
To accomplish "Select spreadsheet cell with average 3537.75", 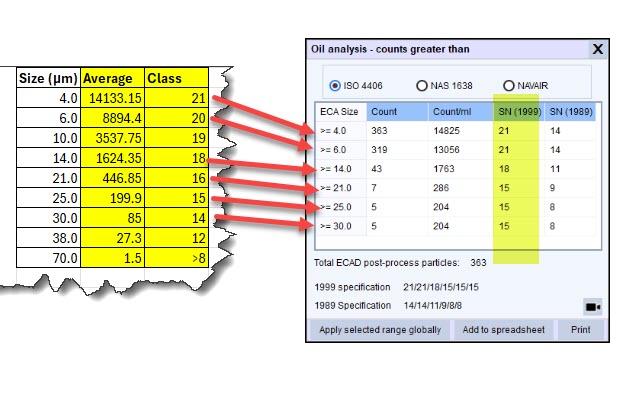I will coord(113,138).
